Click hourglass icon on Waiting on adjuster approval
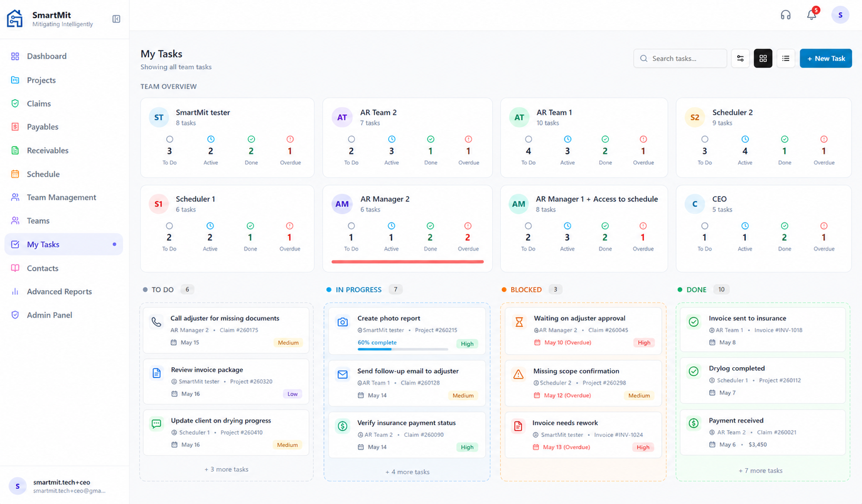862x504 pixels. 519,322
